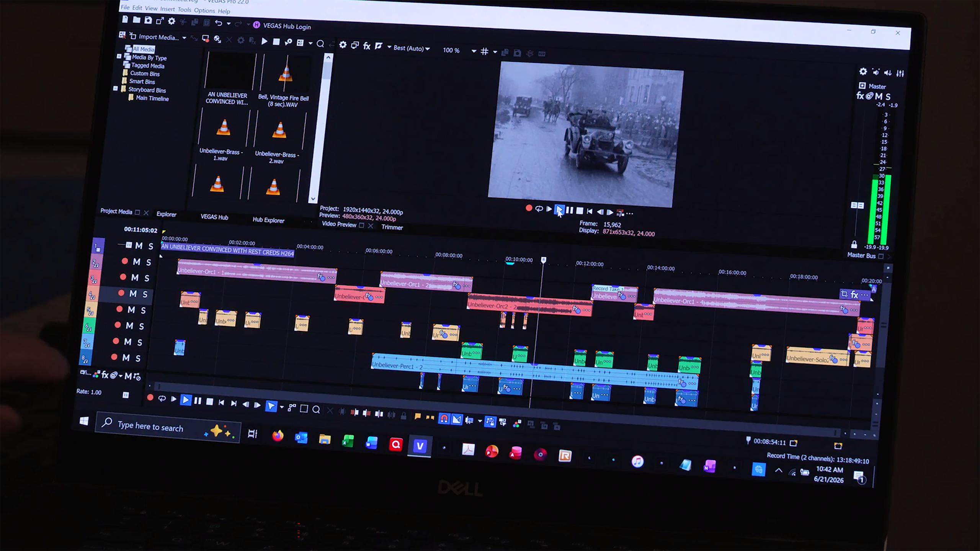Open video preview project properties gear
The width and height of the screenshot is (980, 551).
click(x=343, y=45)
